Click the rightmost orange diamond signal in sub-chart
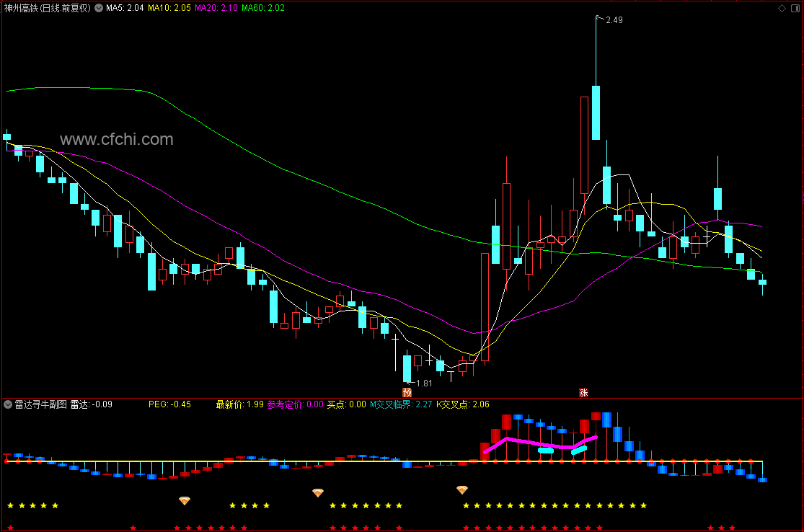The width and height of the screenshot is (804, 532). [x=462, y=490]
